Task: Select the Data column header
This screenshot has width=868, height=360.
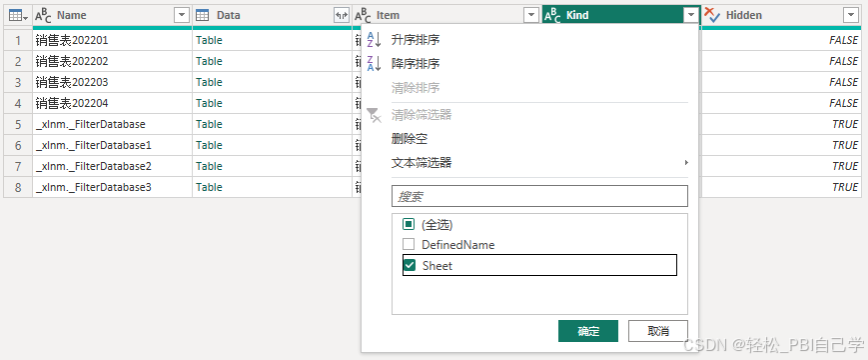Action: tap(272, 16)
